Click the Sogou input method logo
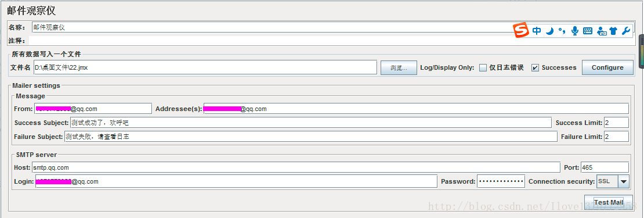Screen dimensions: 644x218 pos(521,30)
